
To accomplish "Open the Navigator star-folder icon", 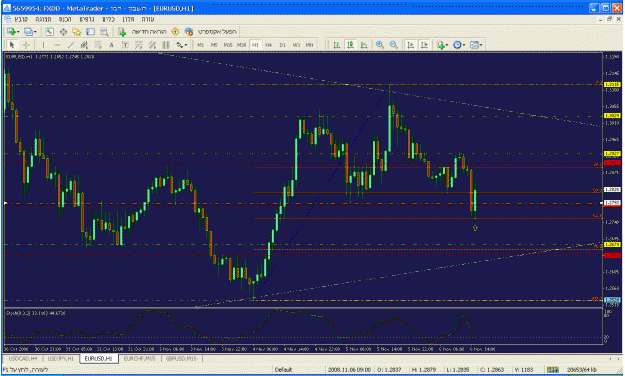I will point(77,31).
